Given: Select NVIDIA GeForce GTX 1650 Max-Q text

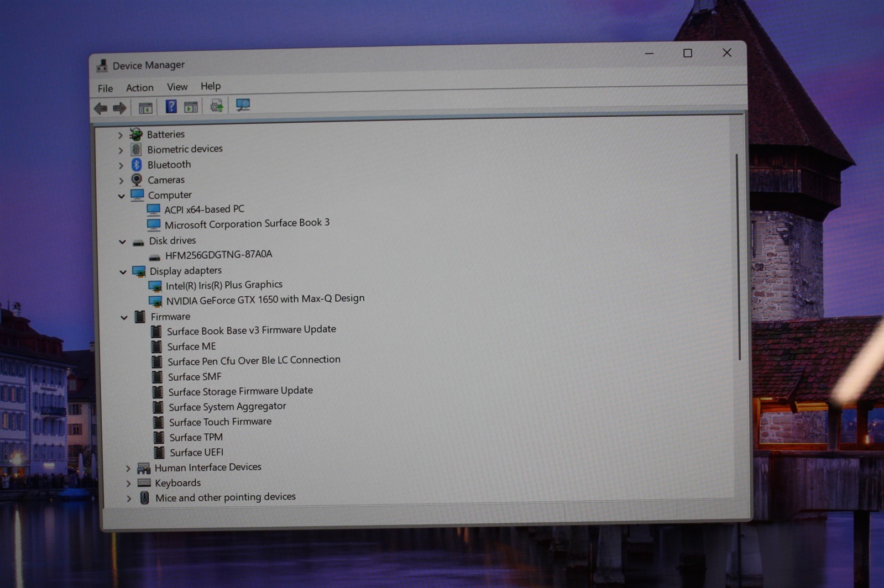Looking at the screenshot, I should point(265,300).
